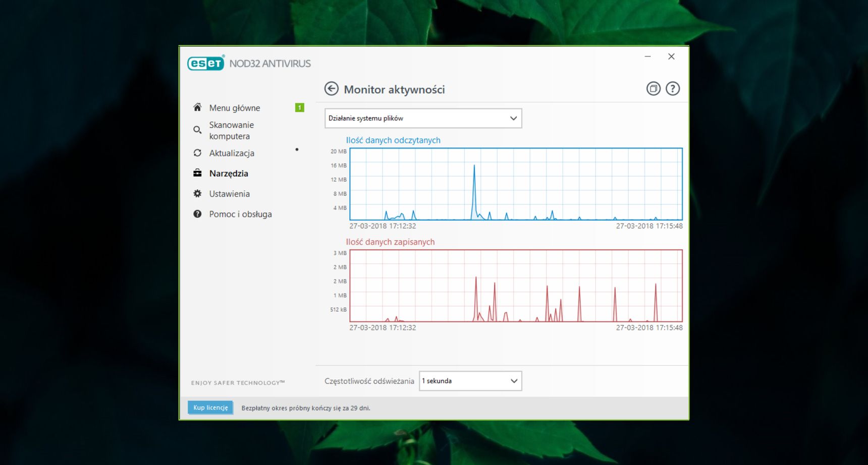This screenshot has height=465, width=868.
Task: Click the 3 MB axis label
Action: click(340, 253)
